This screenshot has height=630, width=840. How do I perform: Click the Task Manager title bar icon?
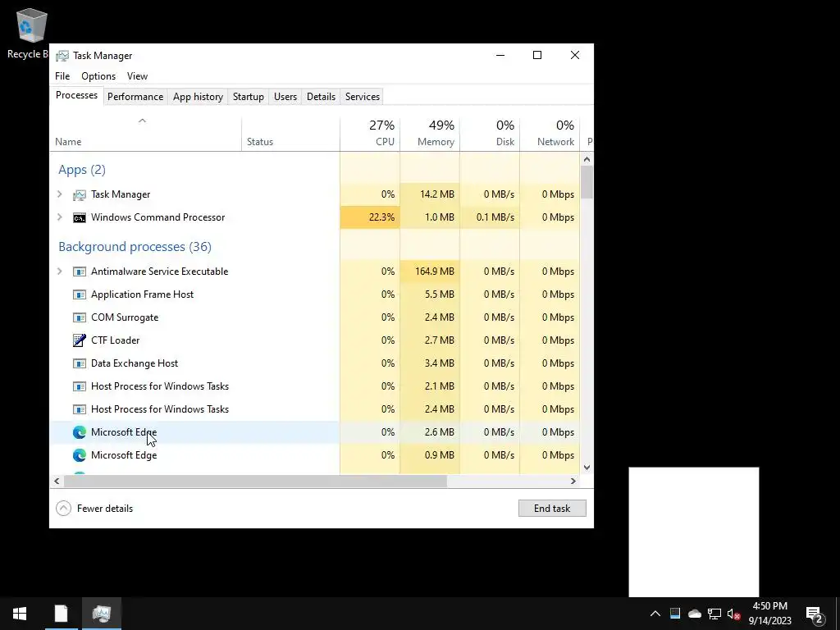point(62,56)
